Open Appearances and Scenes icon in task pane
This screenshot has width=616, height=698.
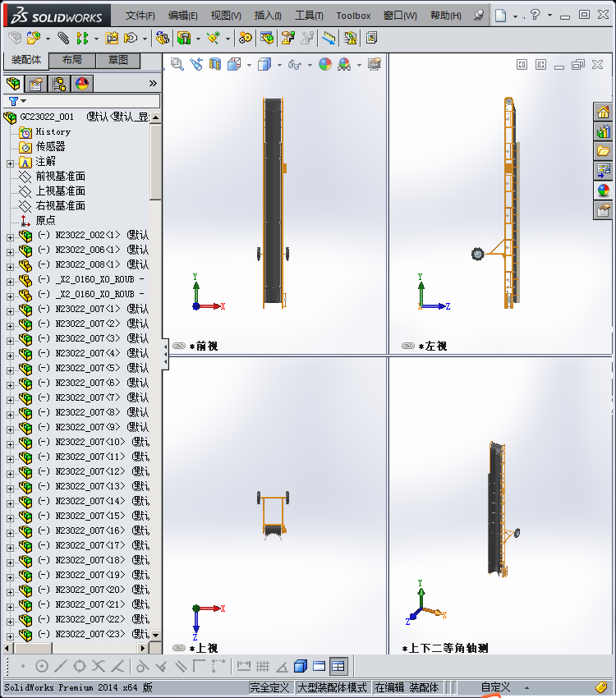[604, 191]
